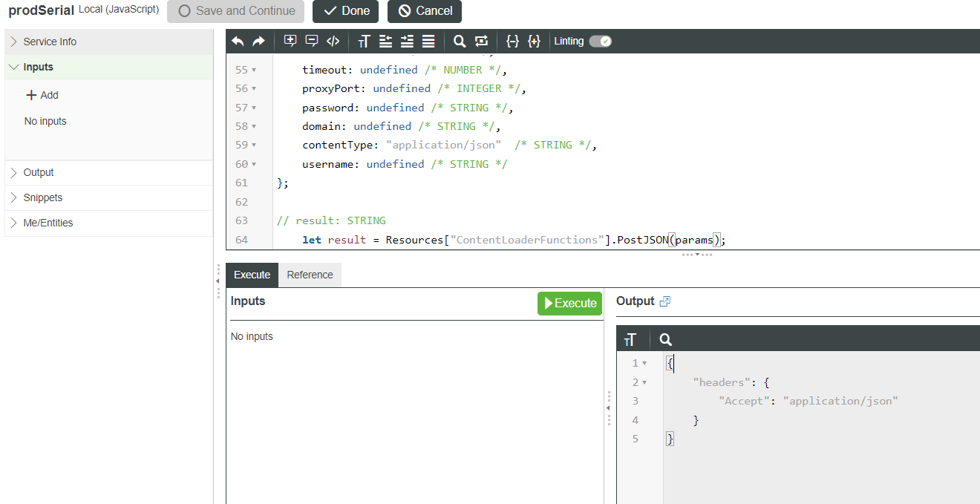Search within the Output result pane

[x=666, y=339]
